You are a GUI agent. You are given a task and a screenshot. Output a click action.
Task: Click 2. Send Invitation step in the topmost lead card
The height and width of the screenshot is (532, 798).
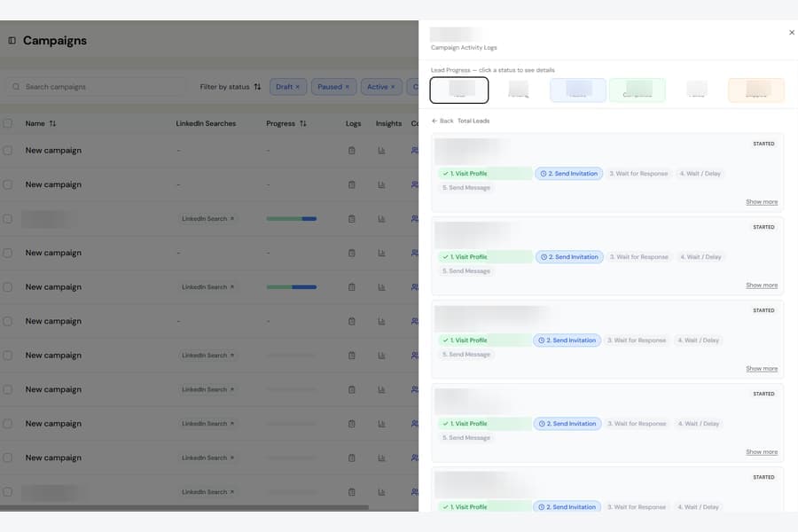(568, 174)
